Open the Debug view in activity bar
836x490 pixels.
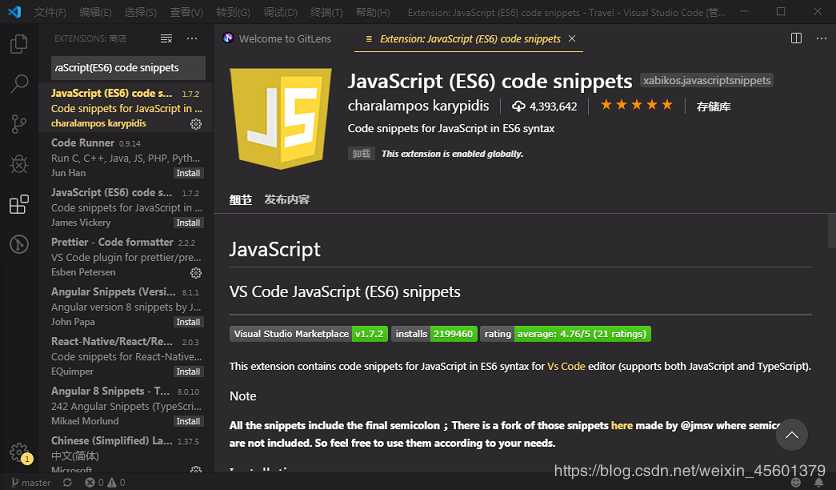[x=18, y=164]
